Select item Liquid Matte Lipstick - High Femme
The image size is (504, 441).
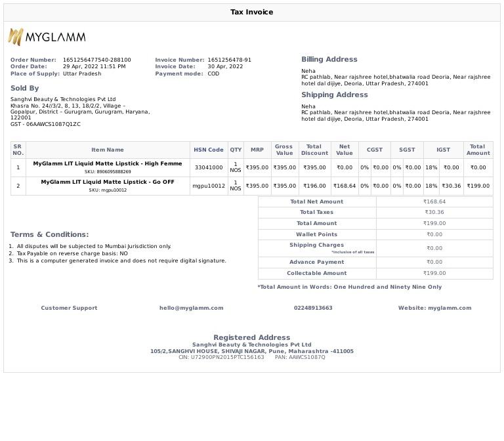tap(108, 163)
